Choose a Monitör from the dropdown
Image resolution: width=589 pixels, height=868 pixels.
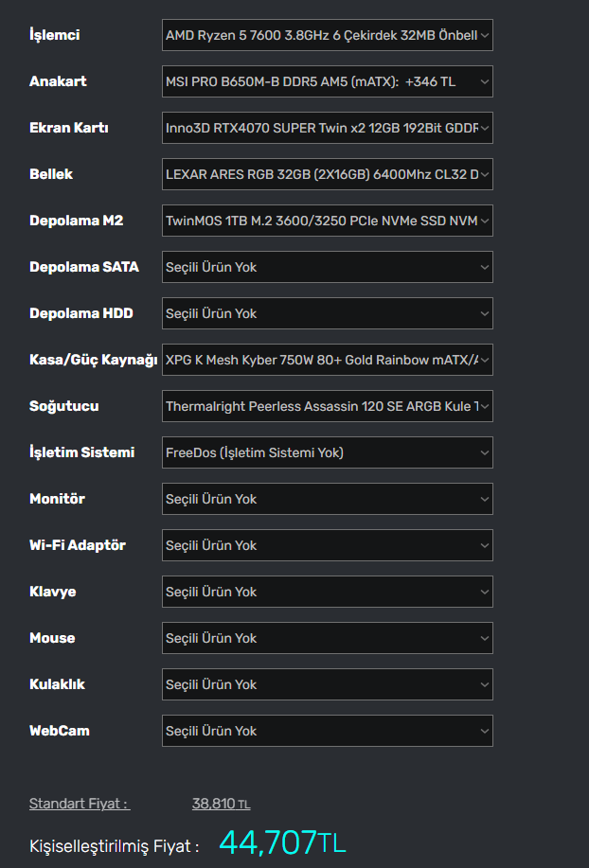327,499
